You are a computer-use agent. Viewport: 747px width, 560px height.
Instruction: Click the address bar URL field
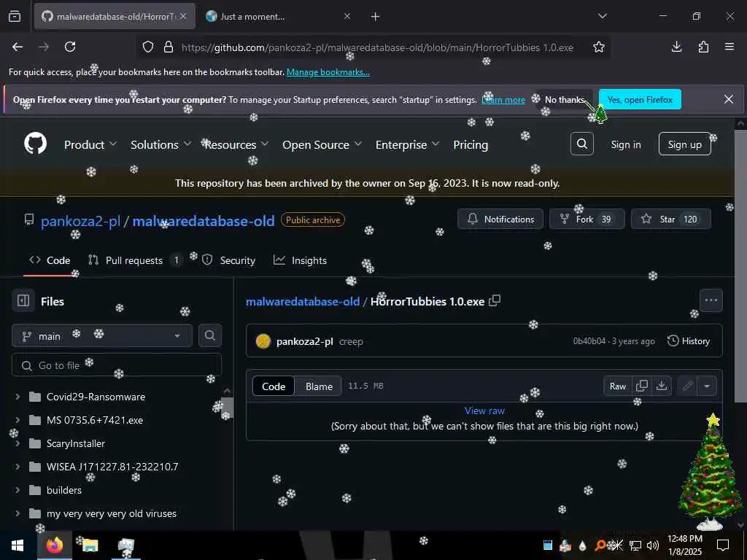(377, 47)
